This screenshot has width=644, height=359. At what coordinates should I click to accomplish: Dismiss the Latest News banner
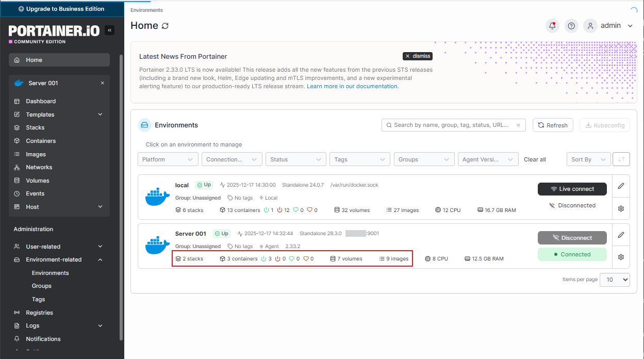pos(418,56)
